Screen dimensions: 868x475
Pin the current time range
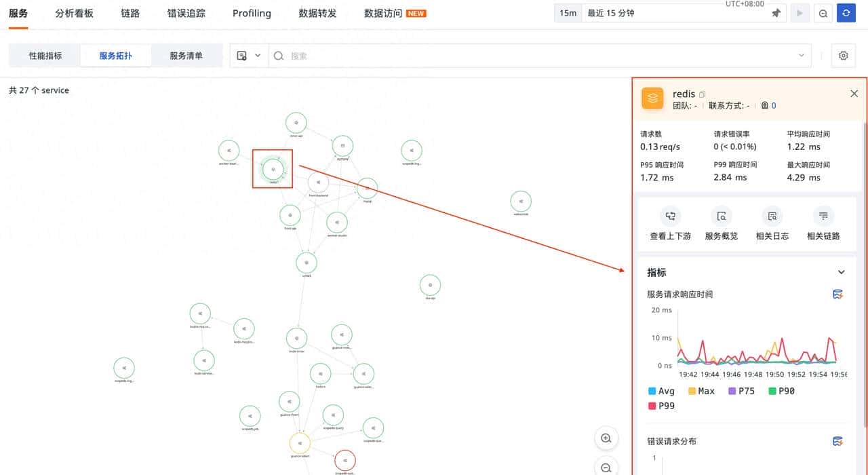776,13
